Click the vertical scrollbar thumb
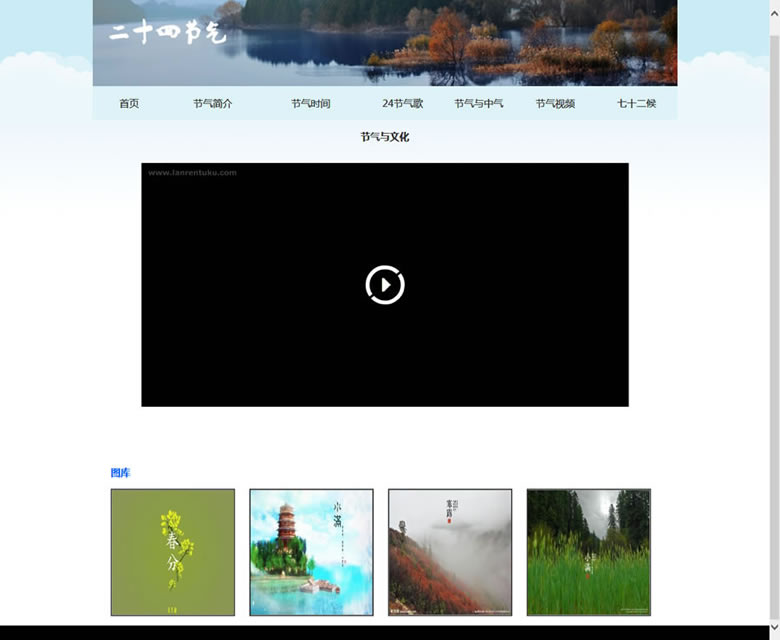The height and width of the screenshot is (640, 780). pyautogui.click(x=774, y=300)
